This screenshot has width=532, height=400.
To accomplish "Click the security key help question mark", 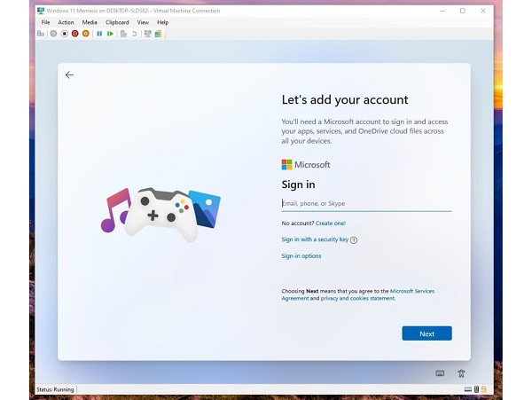I will pyautogui.click(x=354, y=240).
